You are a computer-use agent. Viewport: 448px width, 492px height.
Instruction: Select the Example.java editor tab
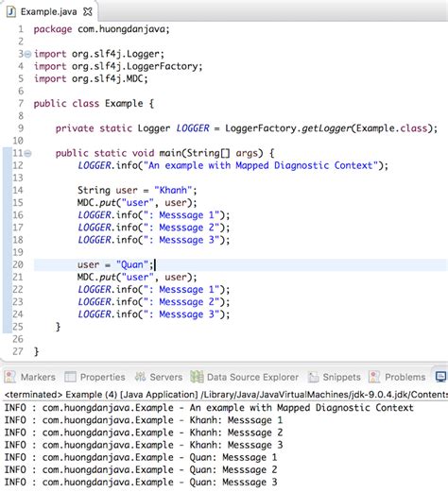coord(48,12)
